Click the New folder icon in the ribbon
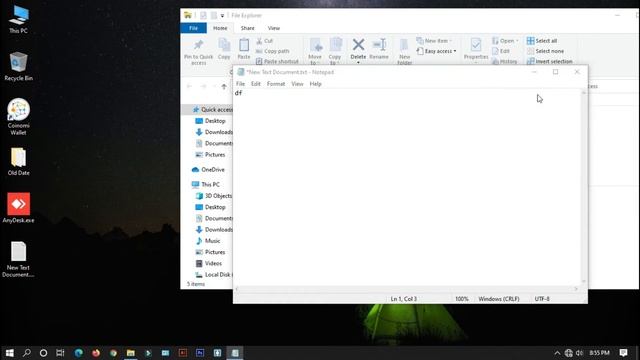Screen dimensions: 640x360 coord(404,45)
